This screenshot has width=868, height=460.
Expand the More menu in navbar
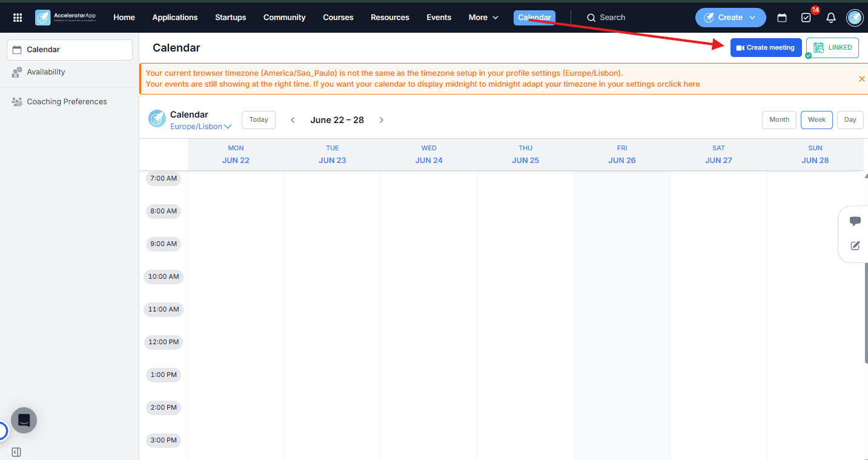click(x=483, y=18)
